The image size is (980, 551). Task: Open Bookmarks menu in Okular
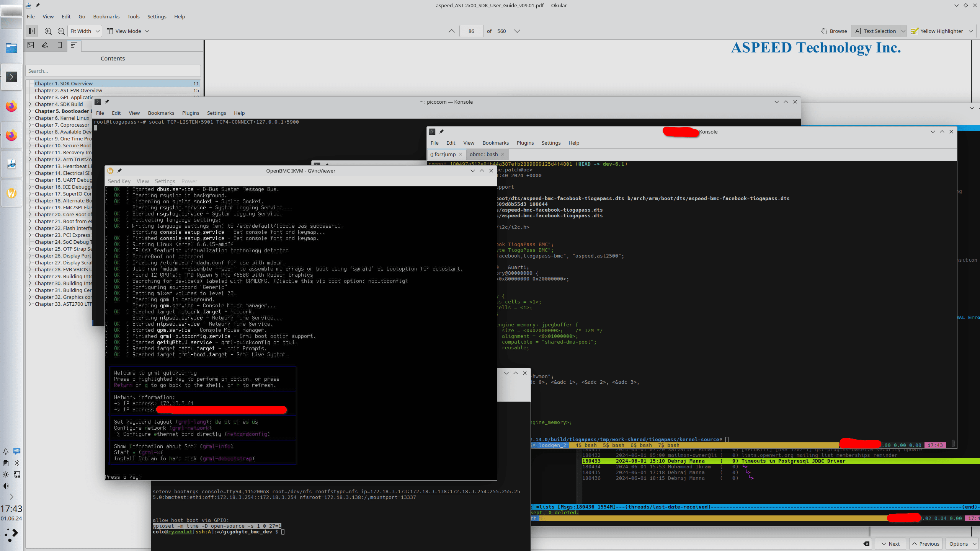tap(106, 16)
